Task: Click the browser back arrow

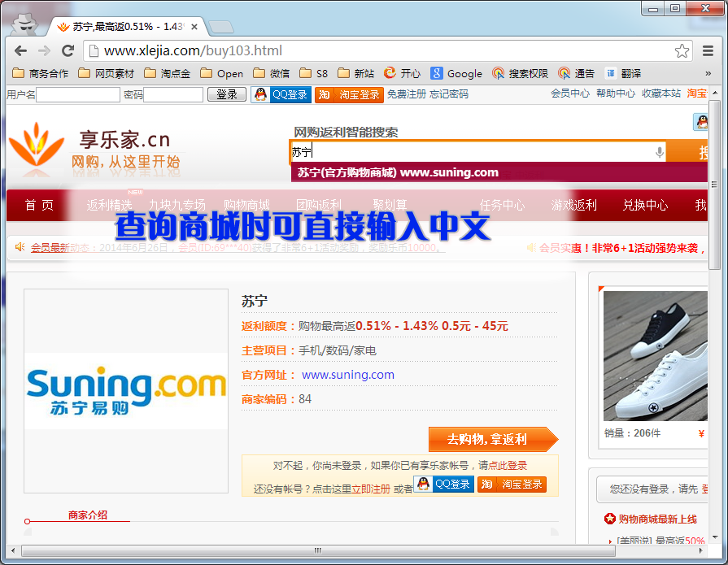Action: (x=21, y=50)
